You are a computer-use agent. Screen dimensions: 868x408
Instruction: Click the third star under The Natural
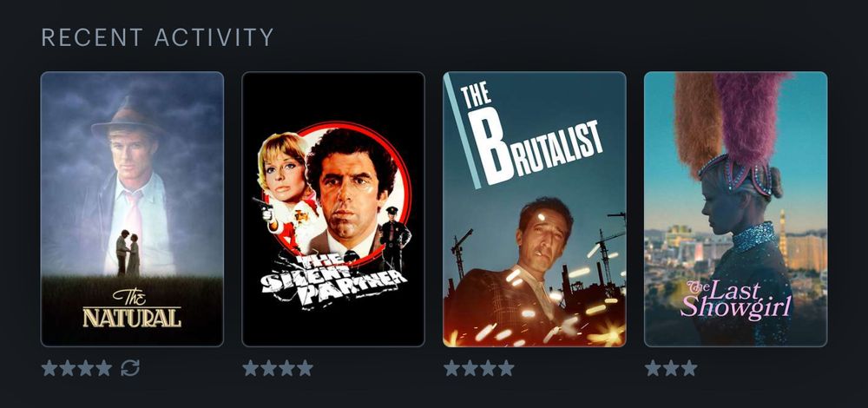(86, 367)
